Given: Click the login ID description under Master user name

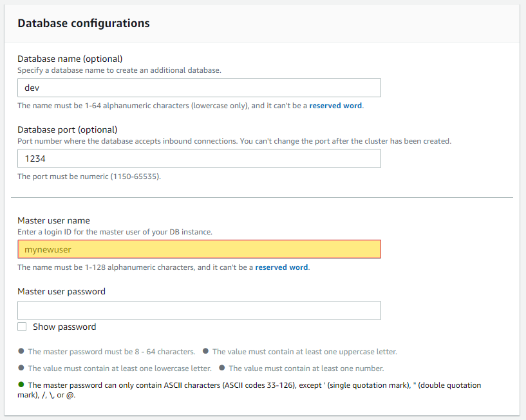Looking at the screenshot, I should (x=115, y=232).
